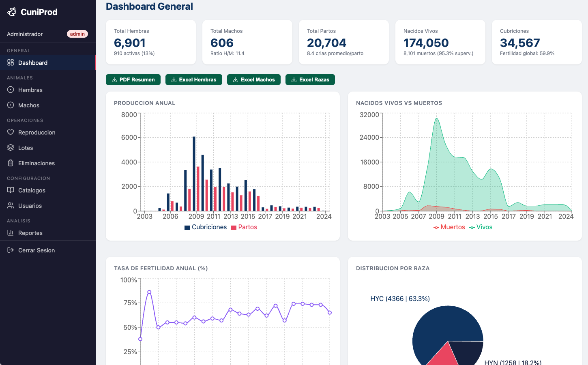The width and height of the screenshot is (588, 365).
Task: Click the peak fertility point near 2004
Action: click(149, 292)
